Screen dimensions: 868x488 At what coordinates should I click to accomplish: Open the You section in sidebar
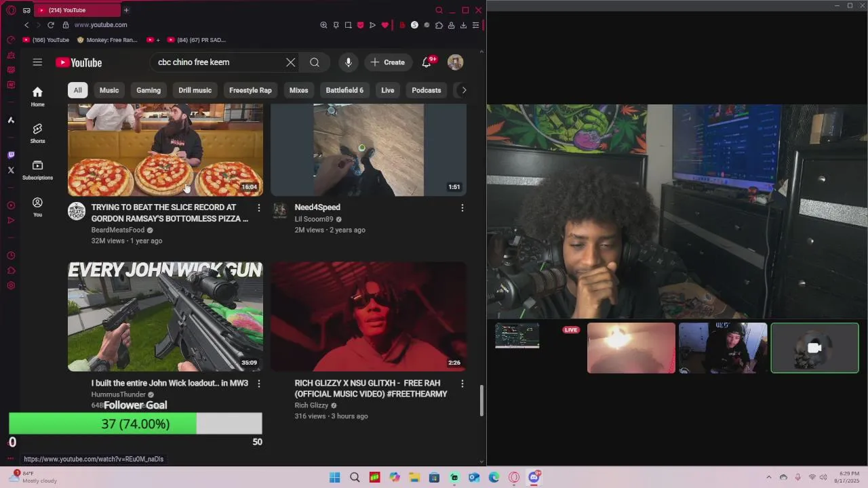[x=37, y=207]
